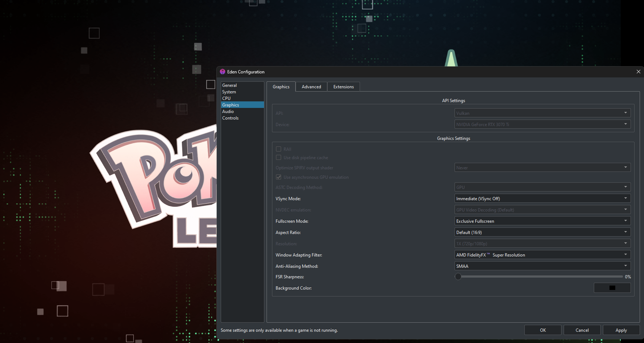
Task: Tick the Use disk pipeline cache checkbox
Action: tap(279, 157)
